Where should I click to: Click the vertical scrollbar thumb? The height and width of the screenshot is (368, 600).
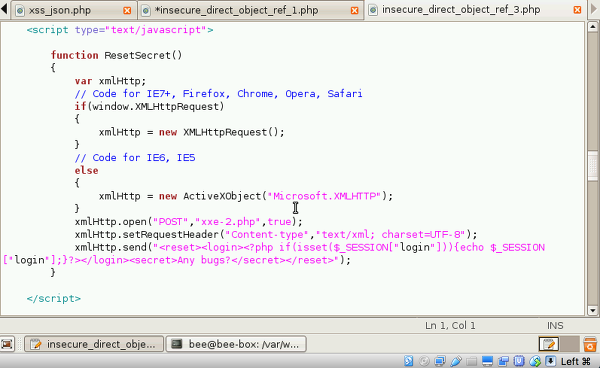click(x=593, y=166)
